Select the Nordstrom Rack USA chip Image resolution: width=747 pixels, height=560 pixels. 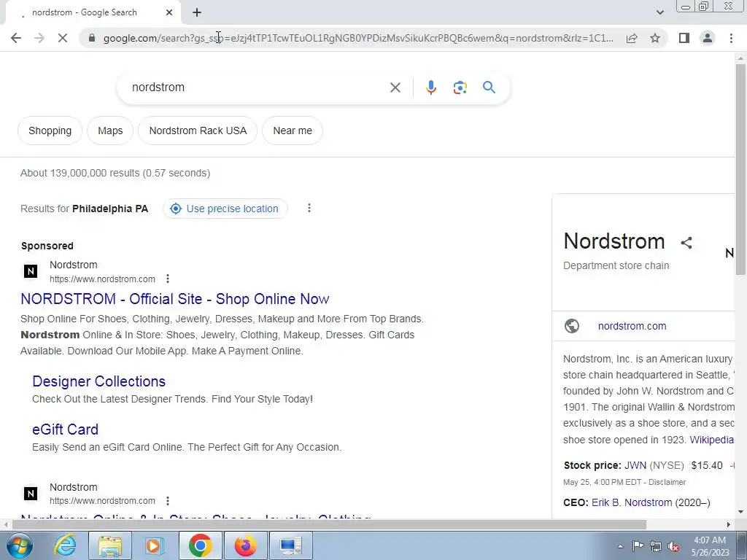198,131
